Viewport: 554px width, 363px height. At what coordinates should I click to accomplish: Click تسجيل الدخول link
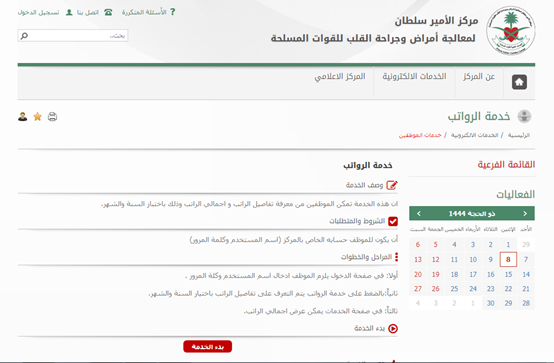39,12
